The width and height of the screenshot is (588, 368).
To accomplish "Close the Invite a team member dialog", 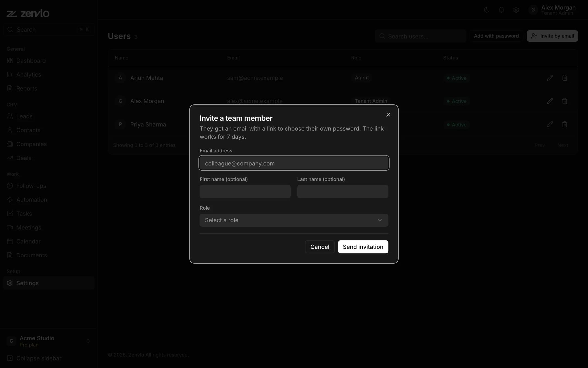I will (388, 115).
